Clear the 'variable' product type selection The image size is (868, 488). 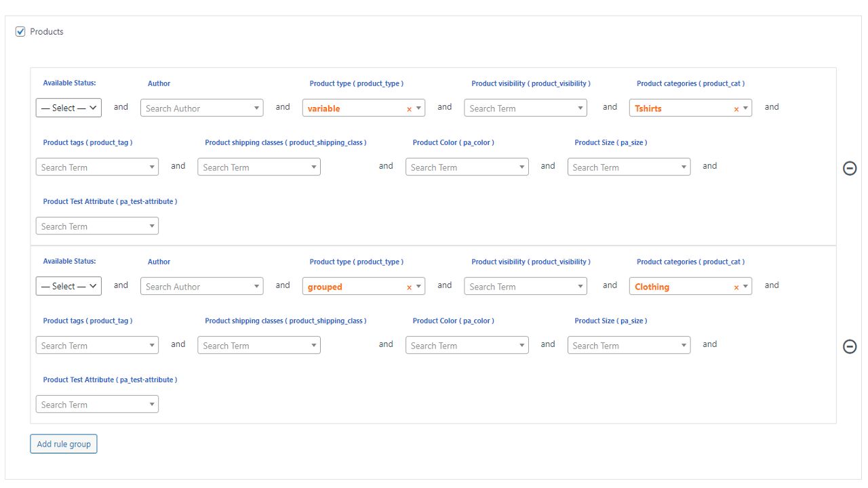[409, 109]
